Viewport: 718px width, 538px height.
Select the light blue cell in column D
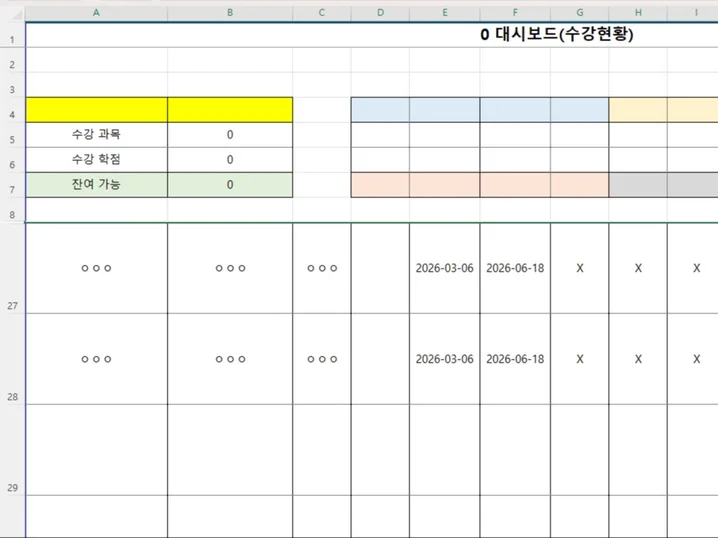click(x=380, y=110)
